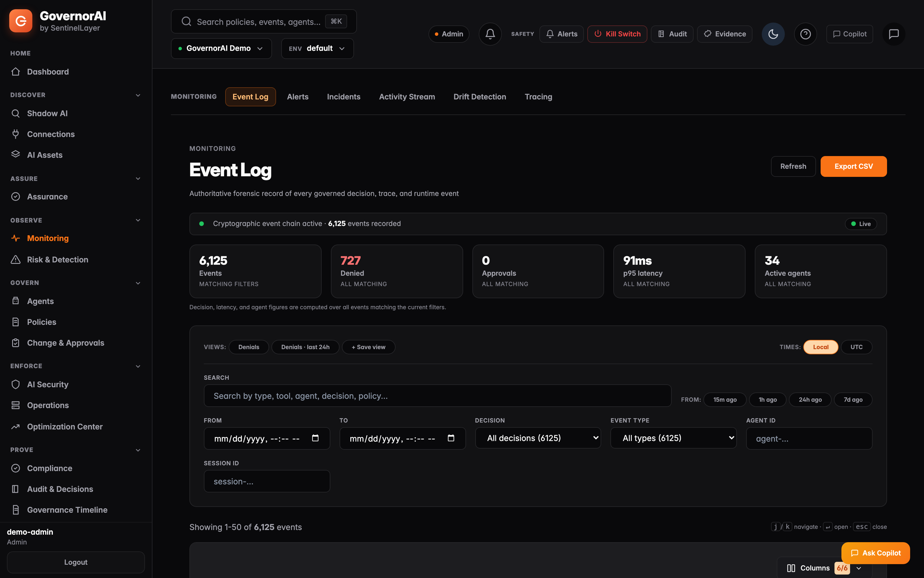
Task: Collapse the Observe section
Action: (x=138, y=220)
